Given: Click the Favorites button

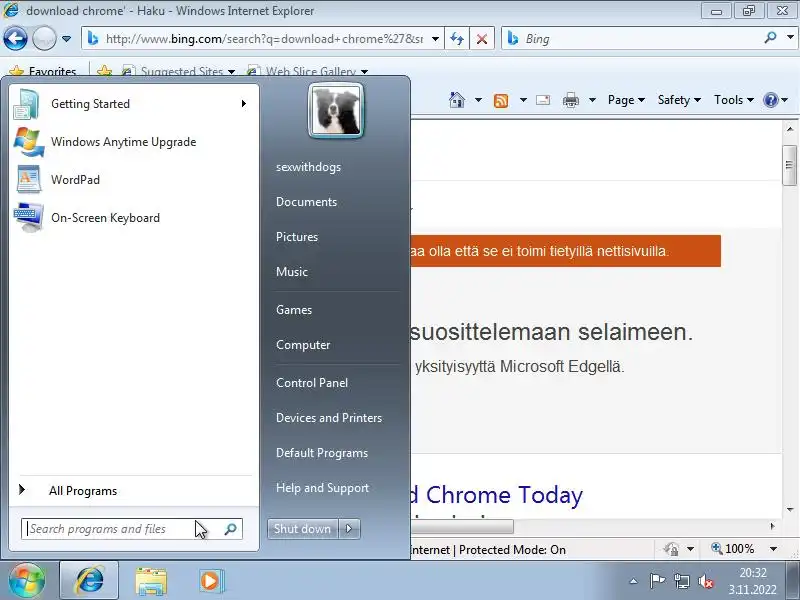Looking at the screenshot, I should [43, 71].
